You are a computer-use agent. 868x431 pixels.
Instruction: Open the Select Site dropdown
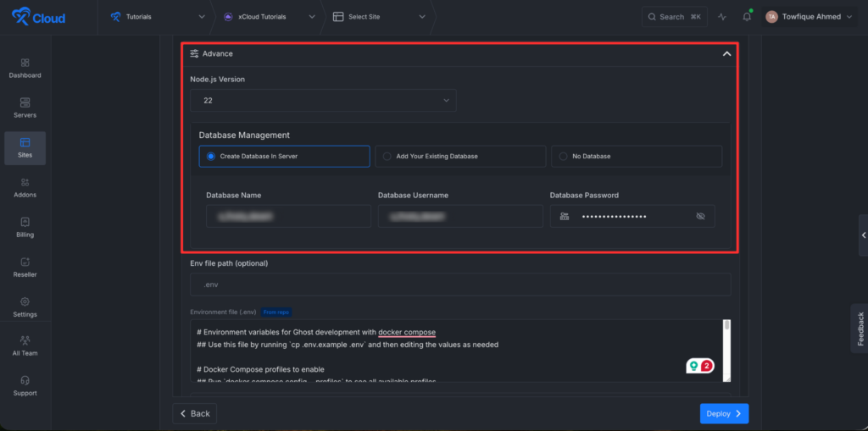click(379, 17)
